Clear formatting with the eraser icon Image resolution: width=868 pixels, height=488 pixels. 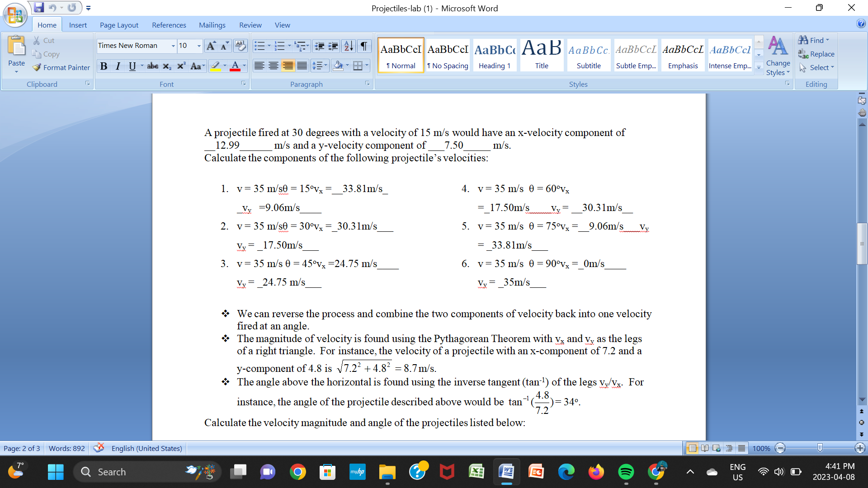pyautogui.click(x=240, y=46)
